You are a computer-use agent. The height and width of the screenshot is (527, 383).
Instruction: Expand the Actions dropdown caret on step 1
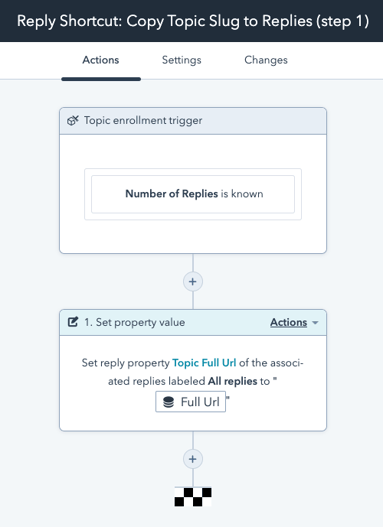point(315,323)
